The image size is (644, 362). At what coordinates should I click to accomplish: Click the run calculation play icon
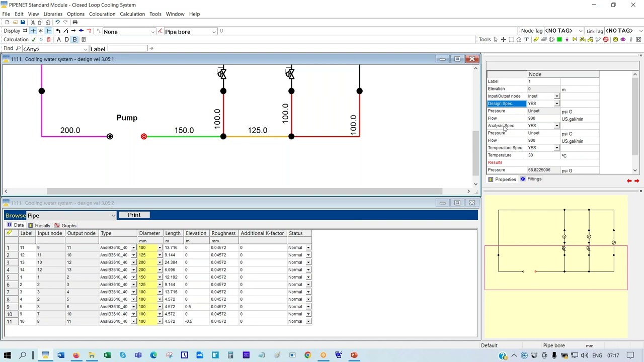coord(41,40)
